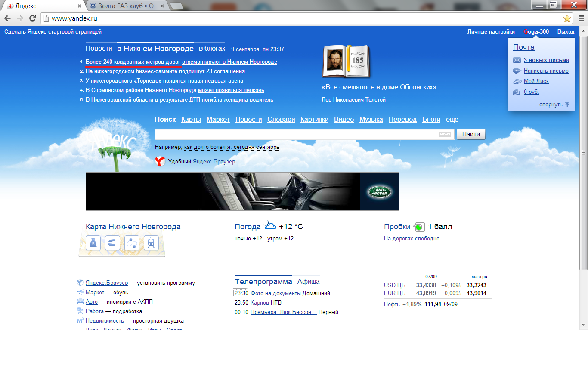Open the Музыка service
This screenshot has height=382, width=588.
(371, 120)
